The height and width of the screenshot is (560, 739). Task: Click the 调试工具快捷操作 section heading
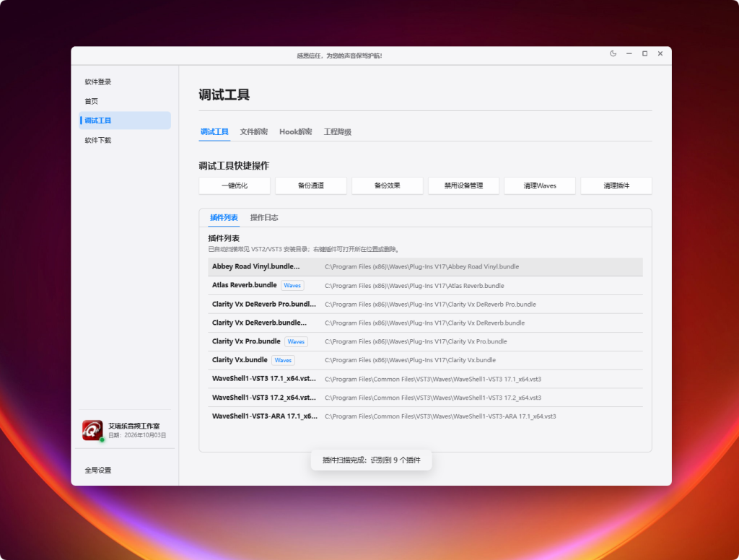click(234, 166)
